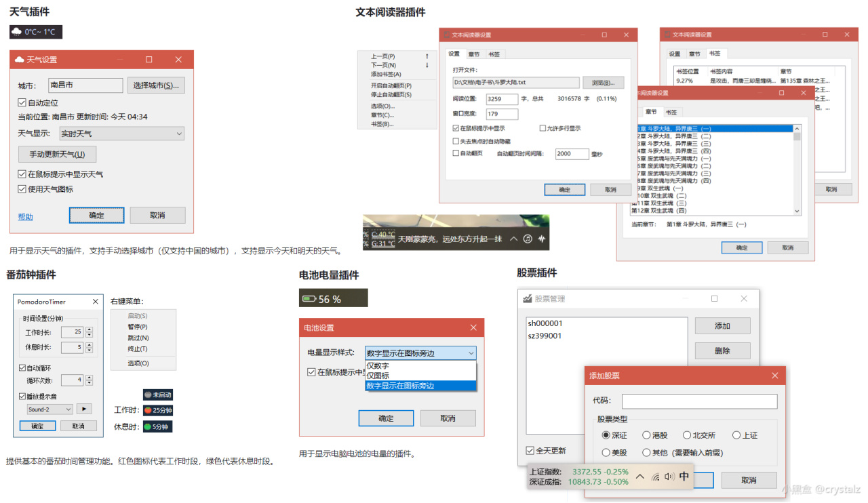Toggle 自动定位 checkbox in weather settings
The width and height of the screenshot is (868, 503).
pyautogui.click(x=22, y=103)
